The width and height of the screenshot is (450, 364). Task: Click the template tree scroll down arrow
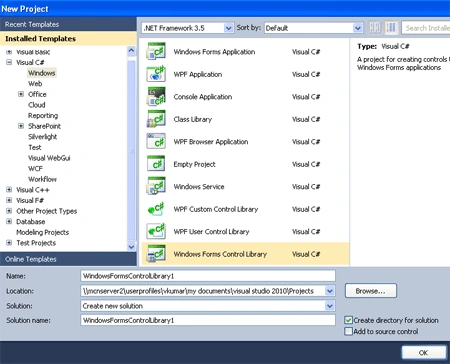(131, 247)
